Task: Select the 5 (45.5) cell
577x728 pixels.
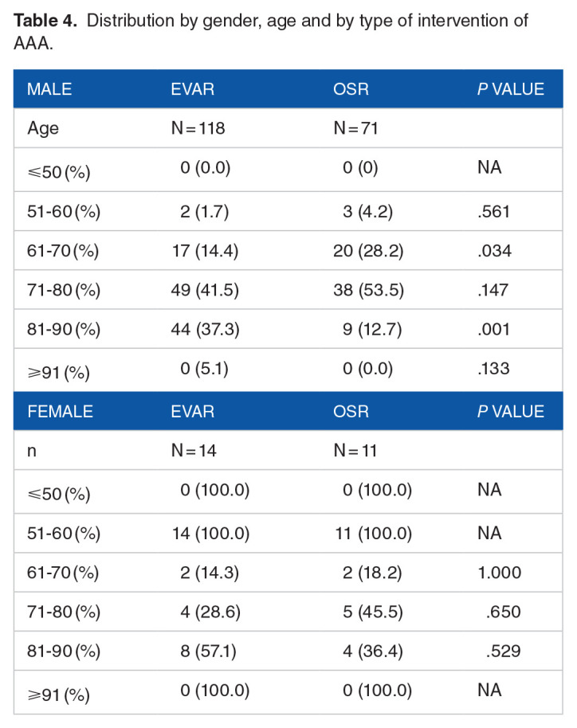Action: click(373, 612)
